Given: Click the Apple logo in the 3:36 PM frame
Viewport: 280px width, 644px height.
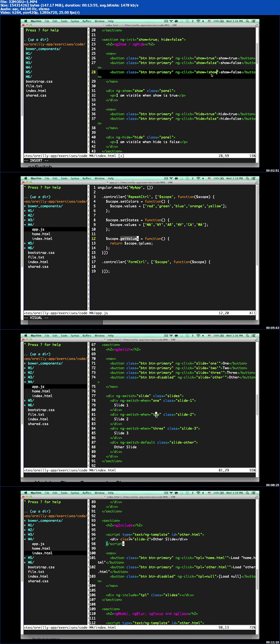Looking at the screenshot, I should point(26,335).
